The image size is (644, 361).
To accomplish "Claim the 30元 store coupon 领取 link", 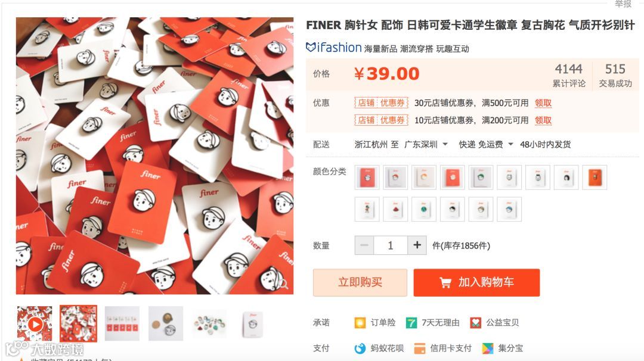I will click(x=543, y=103).
